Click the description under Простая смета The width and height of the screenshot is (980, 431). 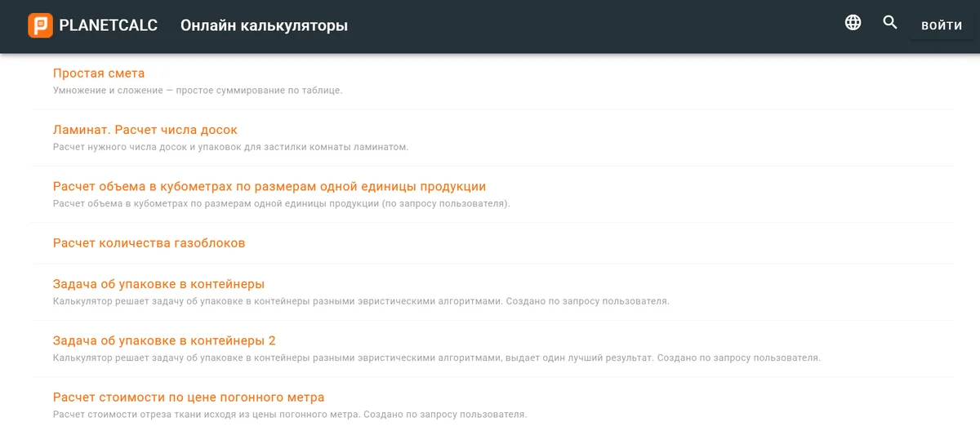(x=198, y=91)
